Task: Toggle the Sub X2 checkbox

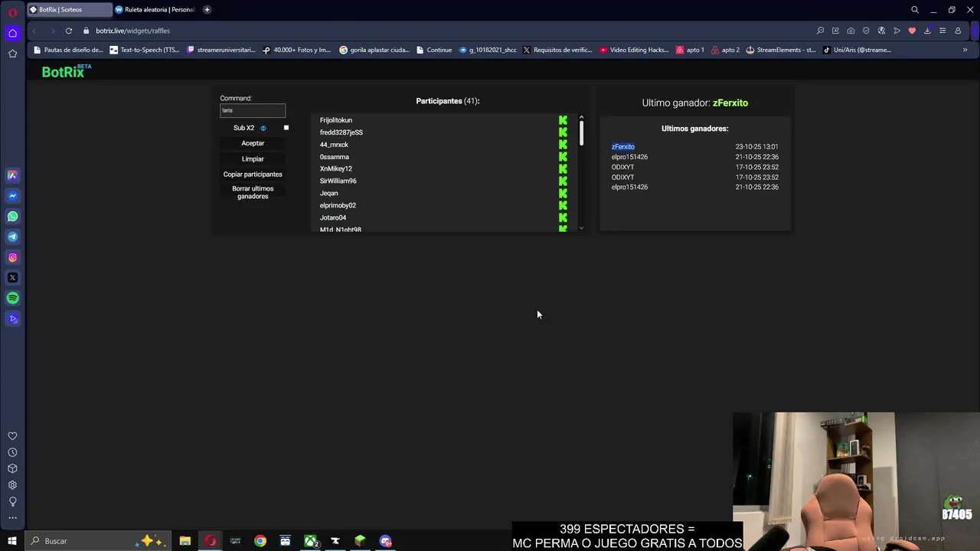Action: 286,128
